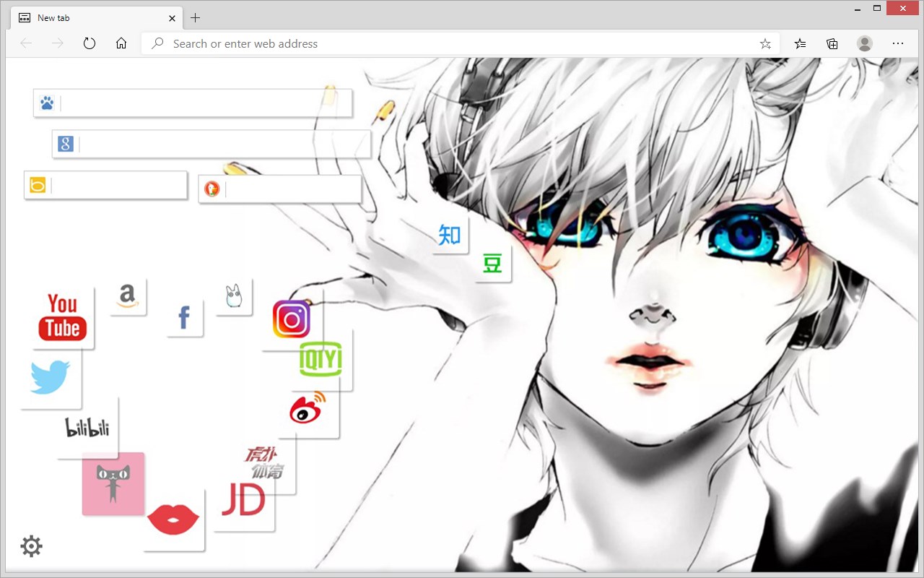Open the iQIYI shortcut tile
924x578 pixels.
[321, 360]
